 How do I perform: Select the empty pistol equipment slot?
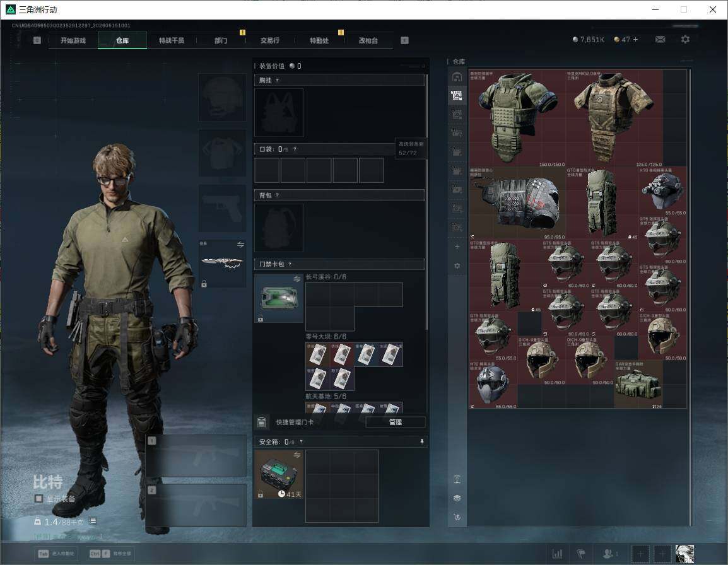223,208
